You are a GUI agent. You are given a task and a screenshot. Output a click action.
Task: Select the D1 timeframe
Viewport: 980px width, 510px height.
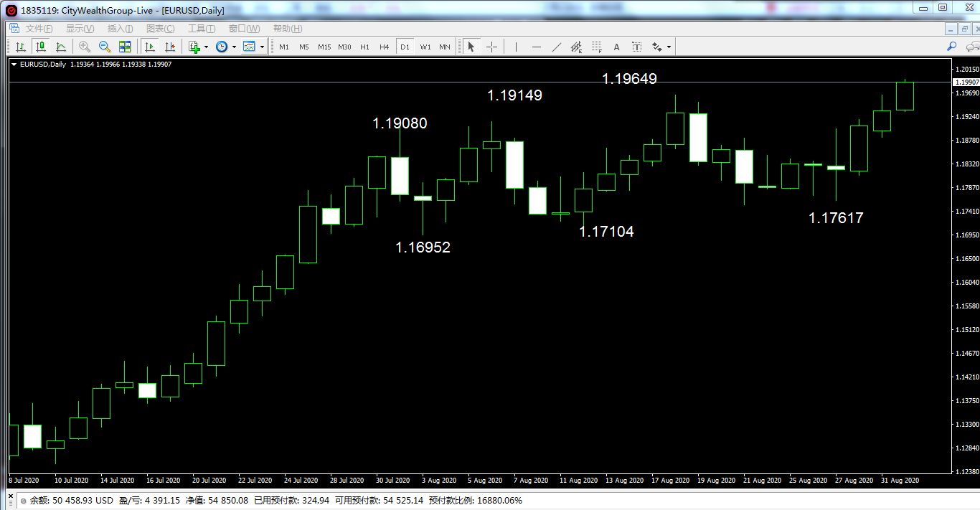[405, 47]
